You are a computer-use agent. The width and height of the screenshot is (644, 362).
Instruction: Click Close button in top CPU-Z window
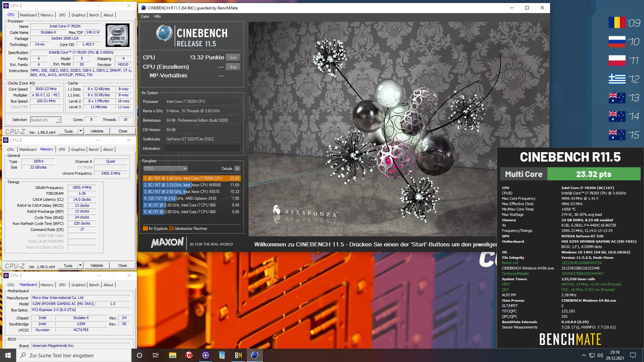[123, 131]
